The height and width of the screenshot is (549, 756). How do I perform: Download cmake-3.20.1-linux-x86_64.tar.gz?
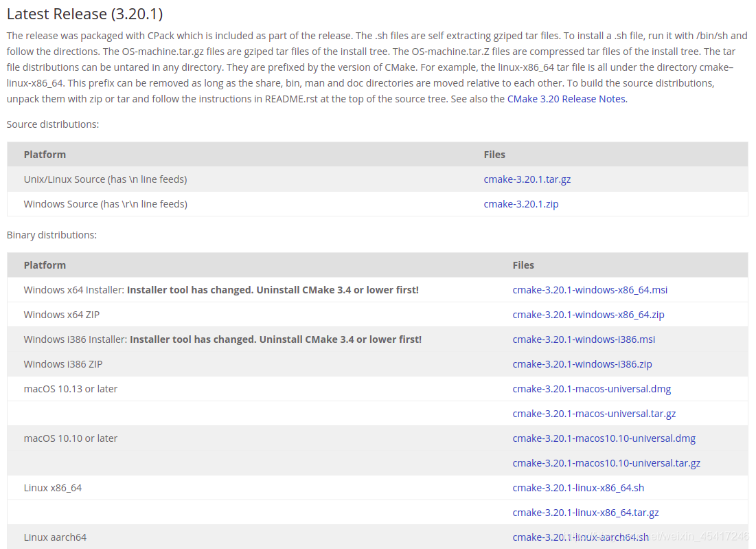point(585,513)
